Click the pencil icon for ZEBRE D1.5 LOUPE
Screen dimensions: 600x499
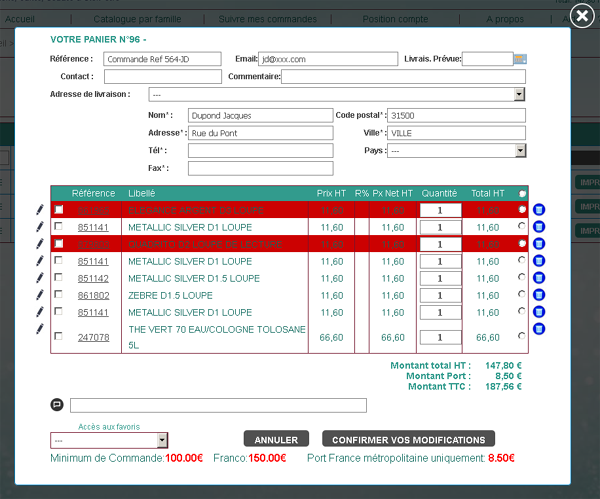tap(40, 295)
